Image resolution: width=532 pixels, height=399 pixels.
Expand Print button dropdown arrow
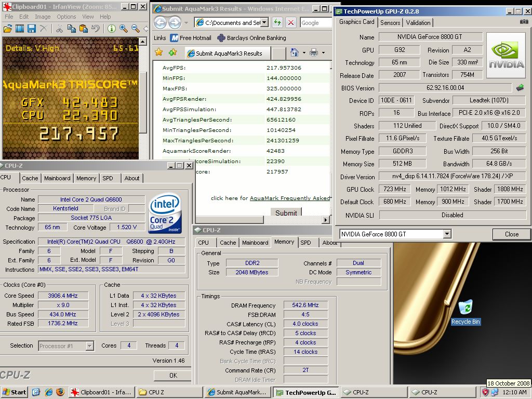tap(323, 52)
